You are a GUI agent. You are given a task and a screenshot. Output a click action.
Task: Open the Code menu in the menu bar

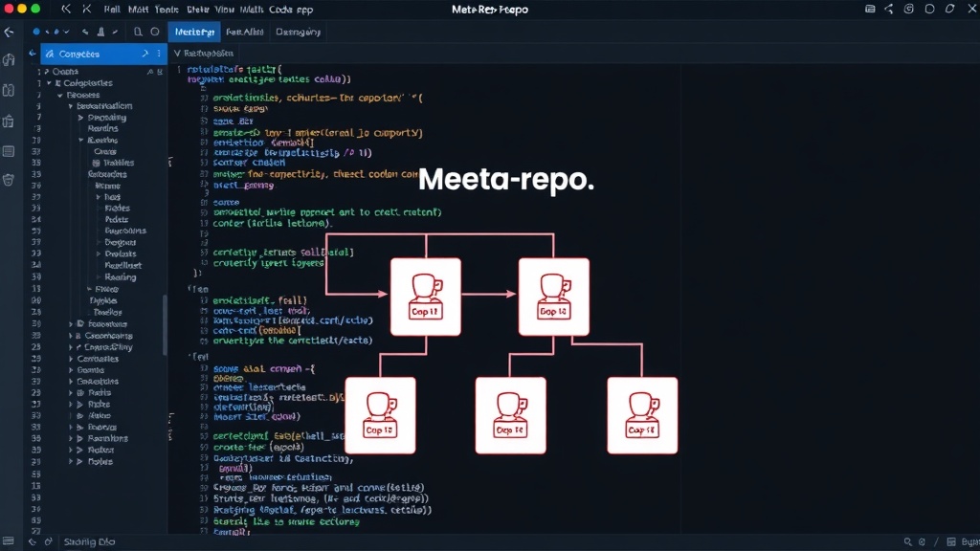[x=280, y=10]
